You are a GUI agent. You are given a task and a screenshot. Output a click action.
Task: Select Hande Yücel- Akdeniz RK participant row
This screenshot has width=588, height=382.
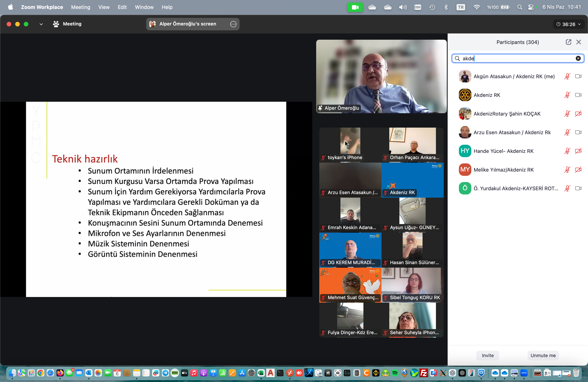point(518,151)
